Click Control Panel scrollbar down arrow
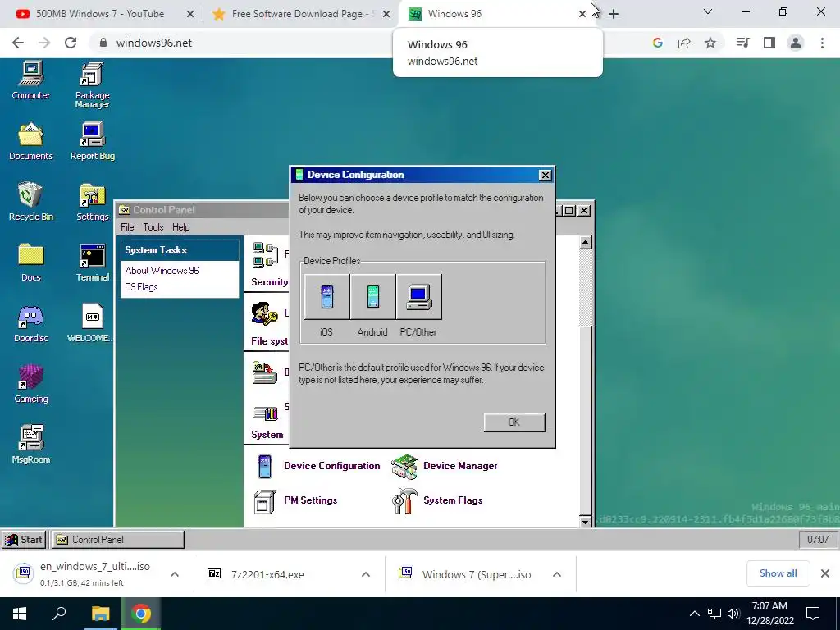840x630 pixels. 586,521
